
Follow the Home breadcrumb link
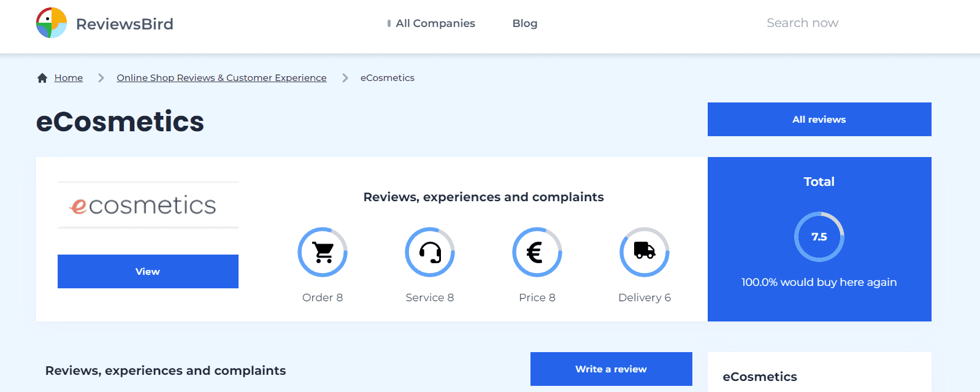coord(69,78)
